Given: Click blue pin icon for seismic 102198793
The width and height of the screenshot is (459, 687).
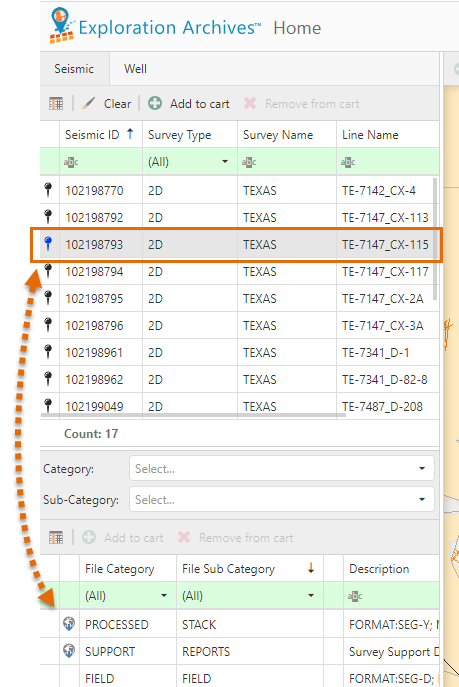Looking at the screenshot, I should (x=48, y=244).
